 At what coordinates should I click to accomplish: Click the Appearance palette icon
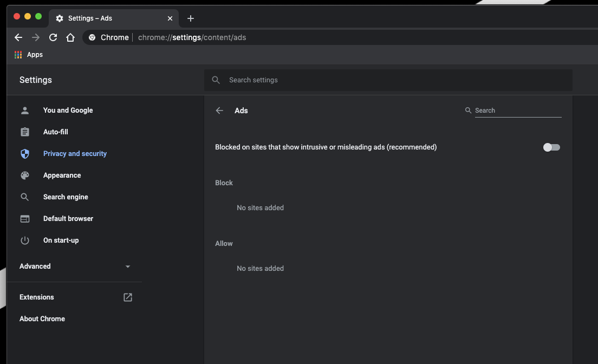[25, 175]
